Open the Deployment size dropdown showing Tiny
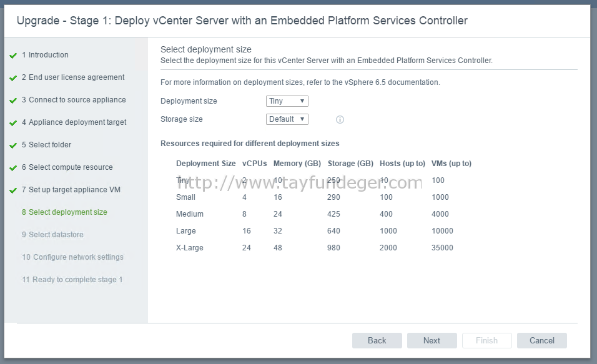This screenshot has height=364, width=597. [x=287, y=101]
